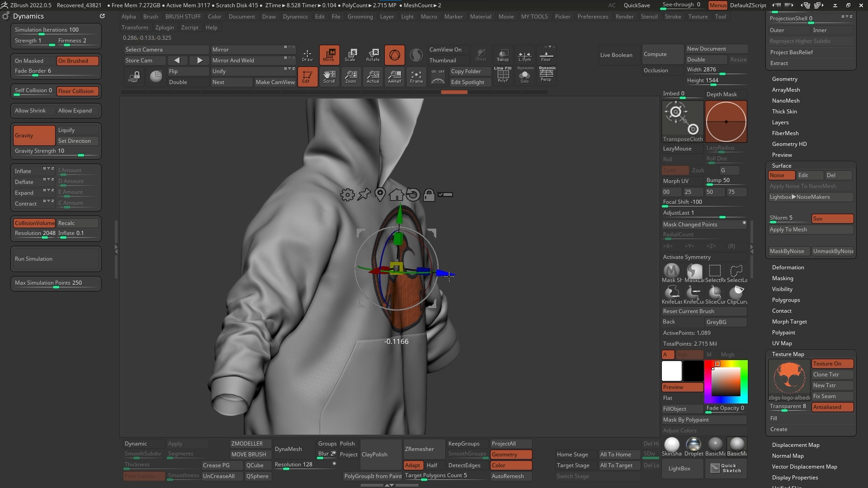The width and height of the screenshot is (868, 488).
Task: Select the KnifeLasso brush icon
Action: click(672, 293)
